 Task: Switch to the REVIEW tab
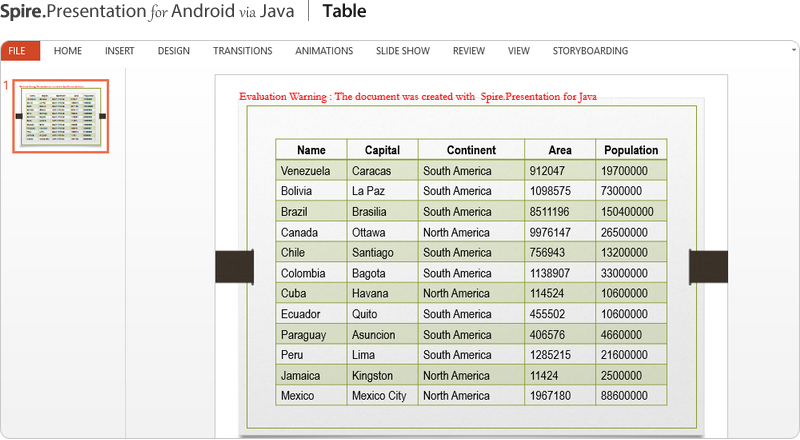click(x=468, y=51)
